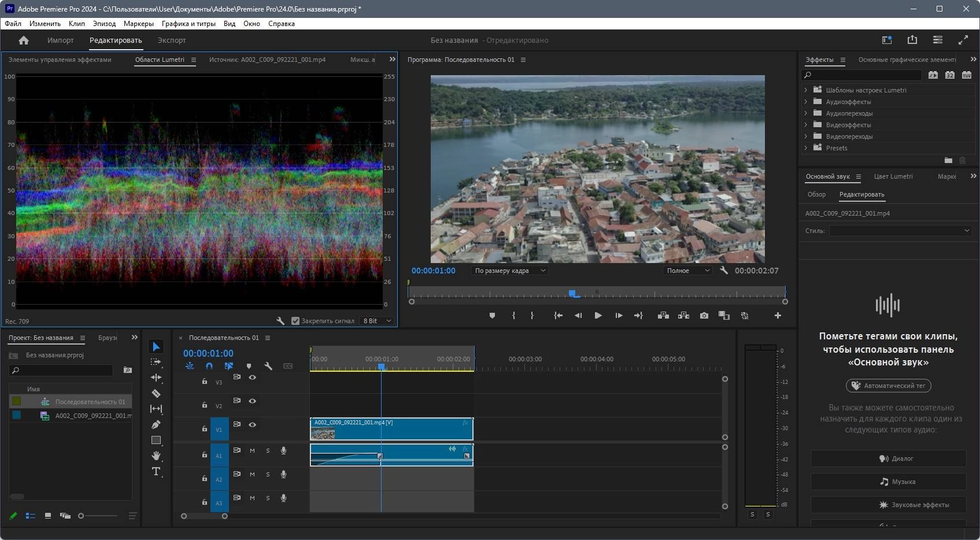Screen dimensions: 980x540
Task: Open the Clip menu
Action: (x=77, y=24)
